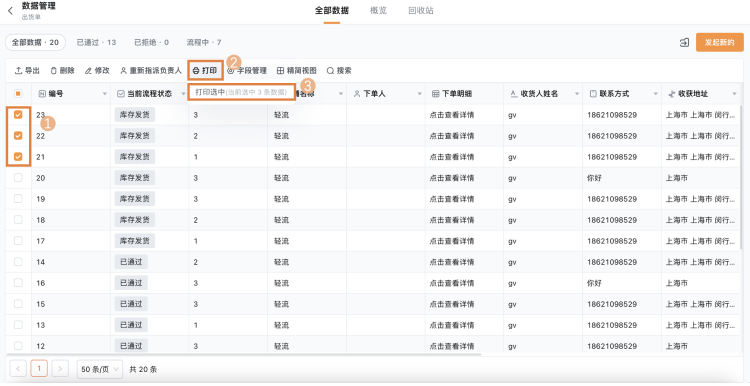This screenshot has width=750, height=386.
Task: Click 重新指派负责人 in the toolbar
Action: click(x=151, y=71)
